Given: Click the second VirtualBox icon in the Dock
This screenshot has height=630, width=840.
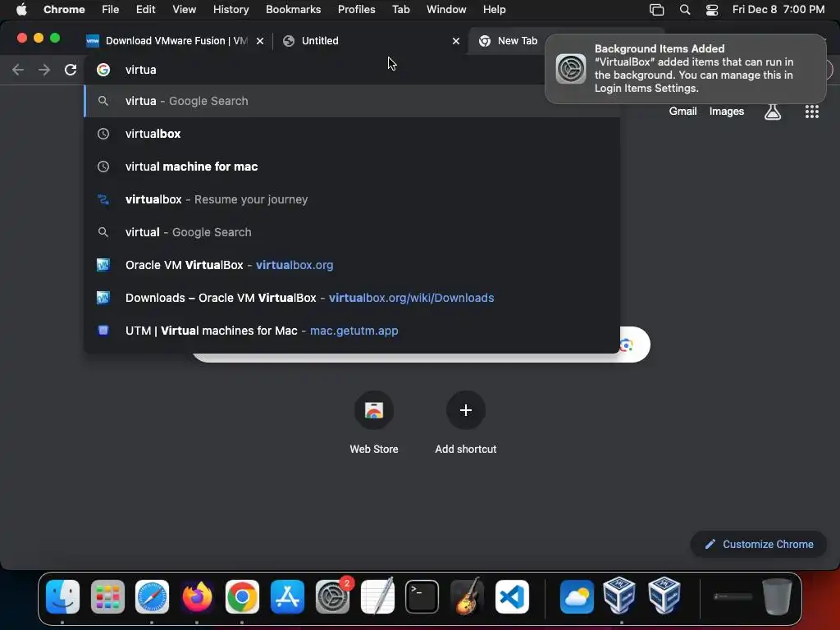Looking at the screenshot, I should [664, 596].
